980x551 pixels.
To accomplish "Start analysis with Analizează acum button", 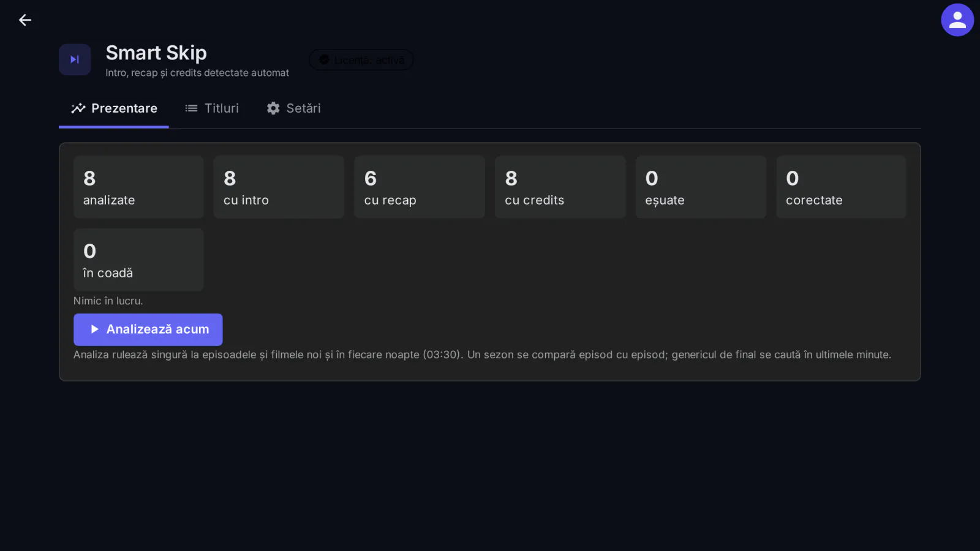I will point(148,329).
